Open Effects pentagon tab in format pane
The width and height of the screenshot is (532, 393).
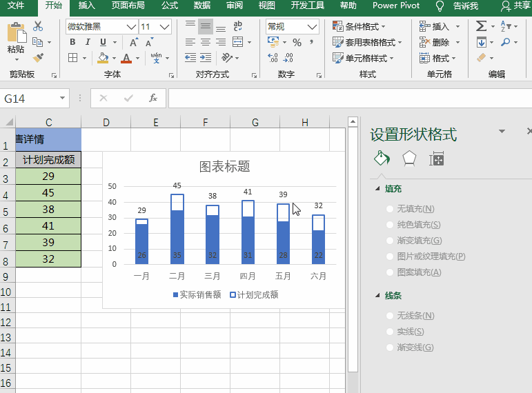[x=409, y=159]
